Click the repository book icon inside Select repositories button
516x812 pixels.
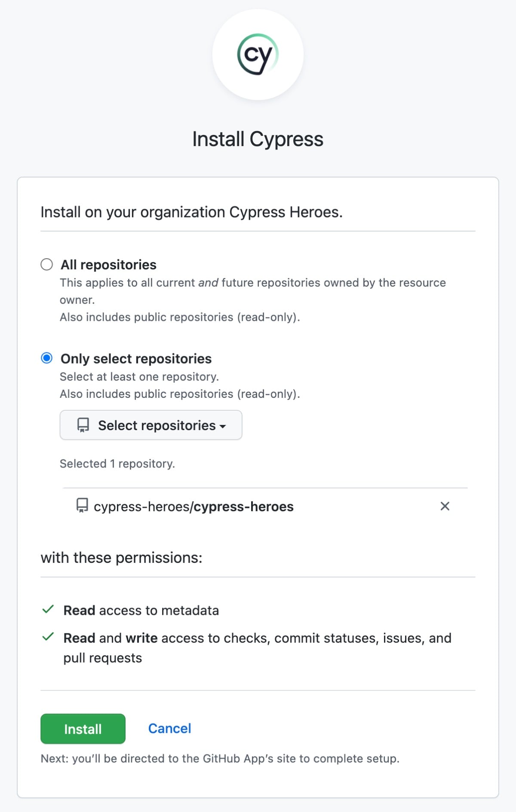pos(82,425)
